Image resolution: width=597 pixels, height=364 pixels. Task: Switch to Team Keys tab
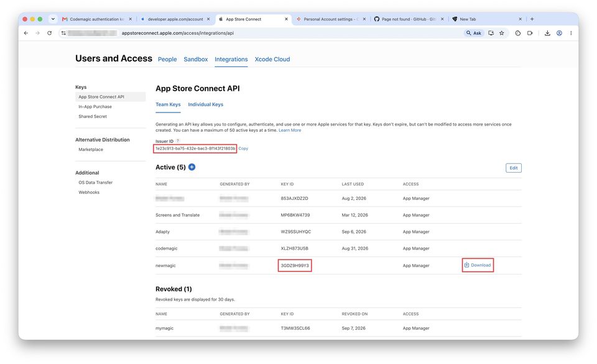click(168, 104)
